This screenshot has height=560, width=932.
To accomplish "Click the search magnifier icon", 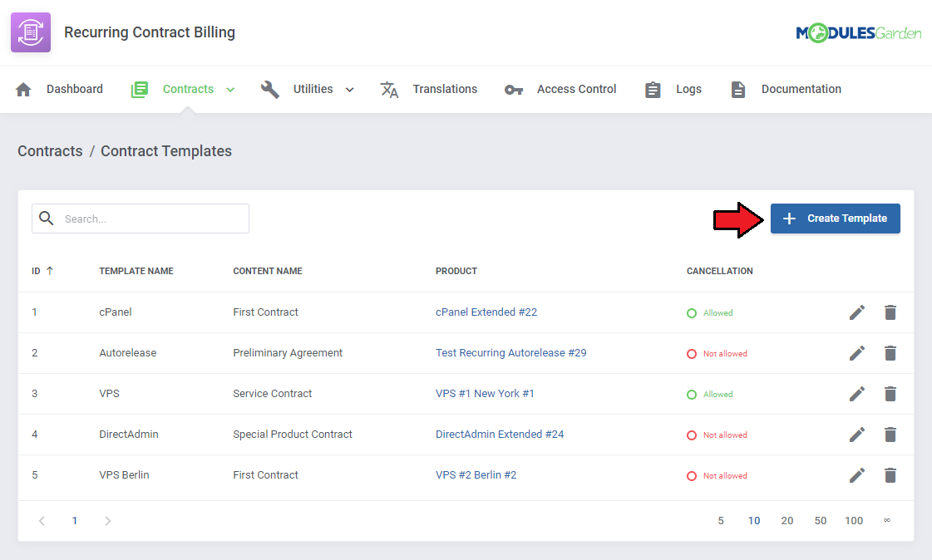I will click(x=47, y=219).
